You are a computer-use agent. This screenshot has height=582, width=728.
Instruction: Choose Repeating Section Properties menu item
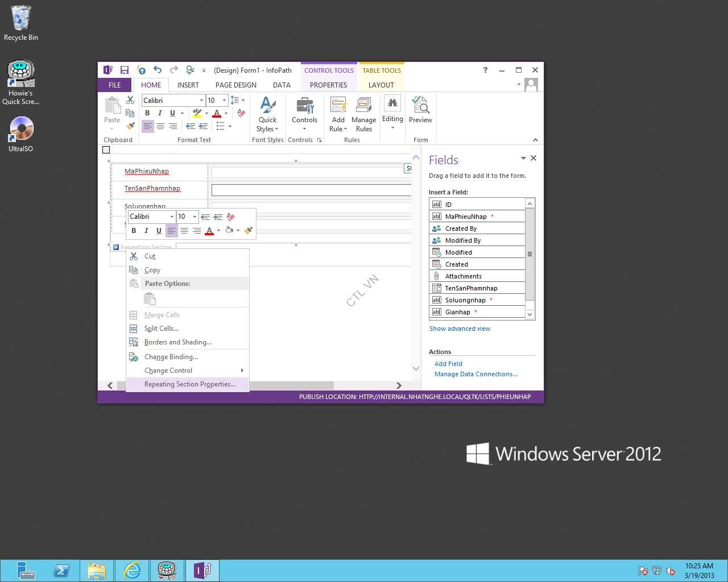pyautogui.click(x=189, y=384)
